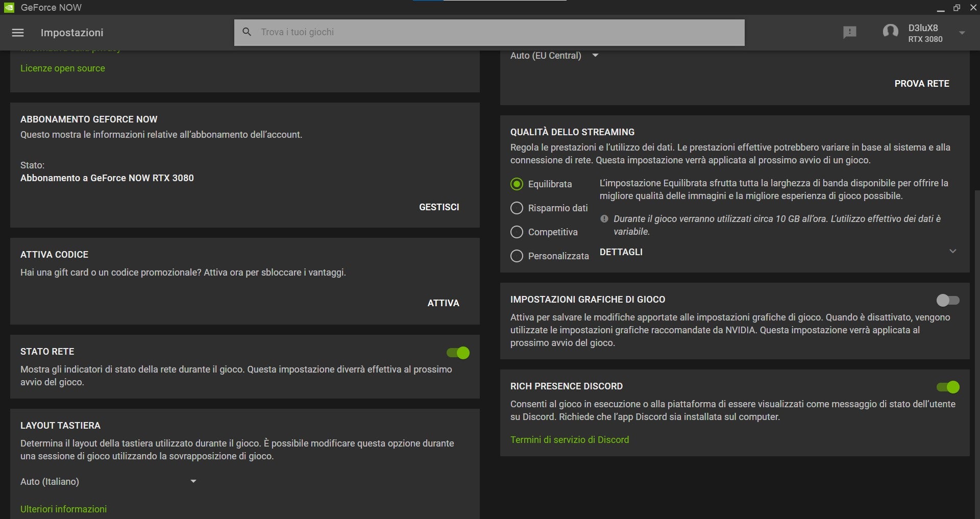Click the user avatar icon
The image size is (980, 519).
tap(890, 32)
